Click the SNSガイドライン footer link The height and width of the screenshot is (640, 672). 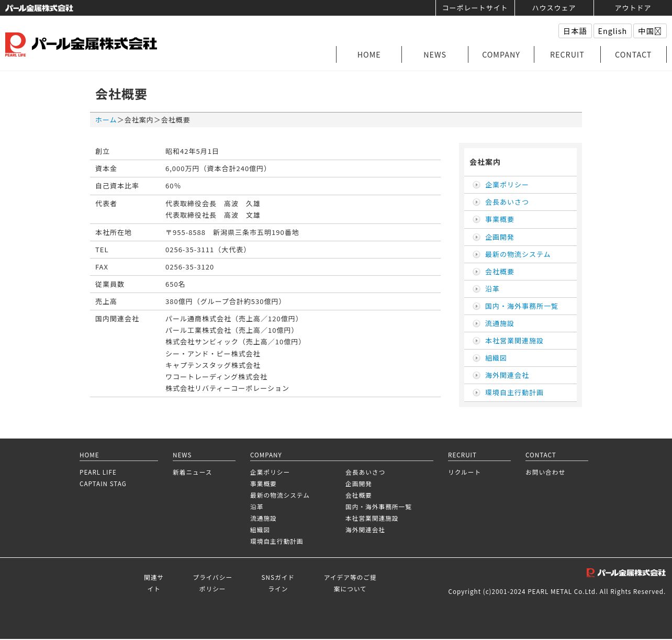[x=278, y=583]
